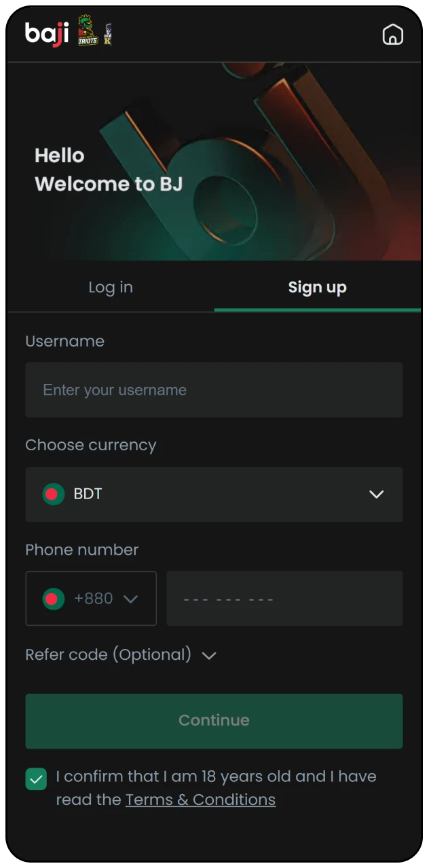Click the Welcome to BJ banner image

pos(214,163)
